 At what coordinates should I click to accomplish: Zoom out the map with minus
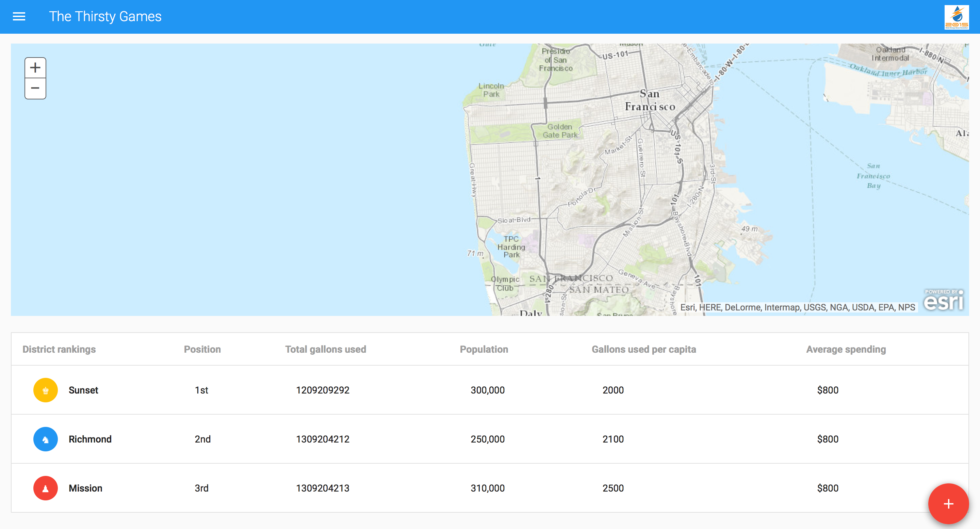[x=35, y=88]
